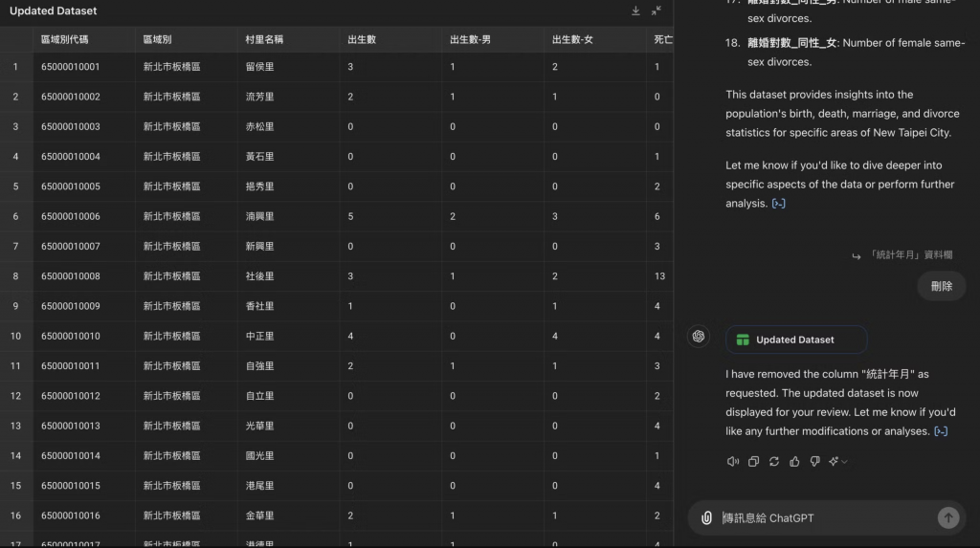980x548 pixels.
Task: Attach a file with paperclip icon
Action: [706, 517]
